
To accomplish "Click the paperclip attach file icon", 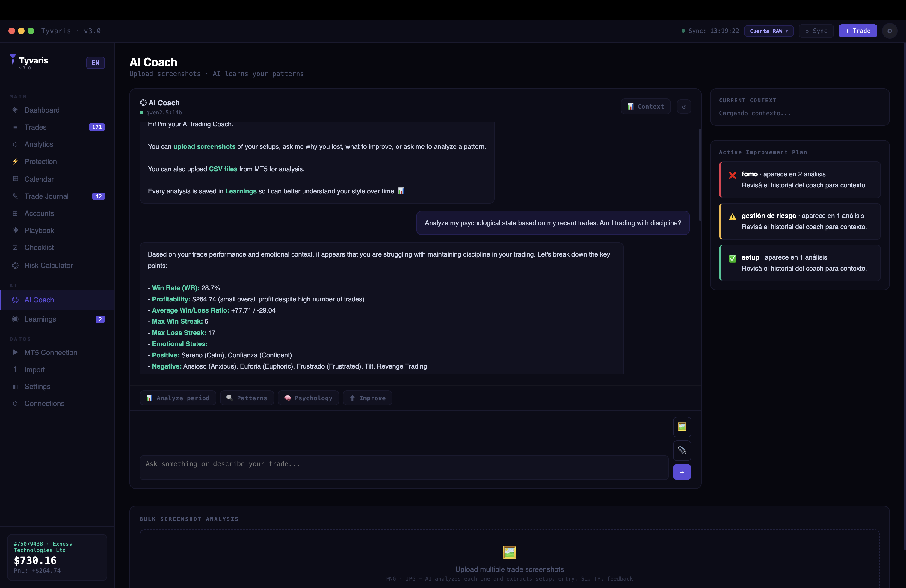I will tap(682, 450).
